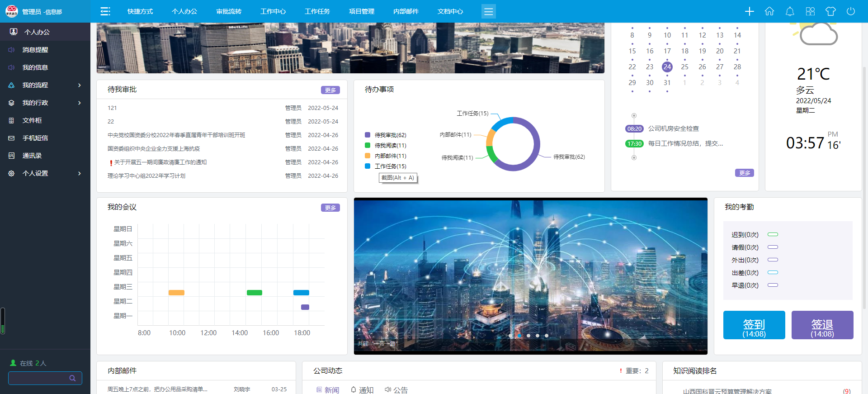The width and height of the screenshot is (868, 394).
Task: Go to home via the house icon
Action: click(769, 11)
